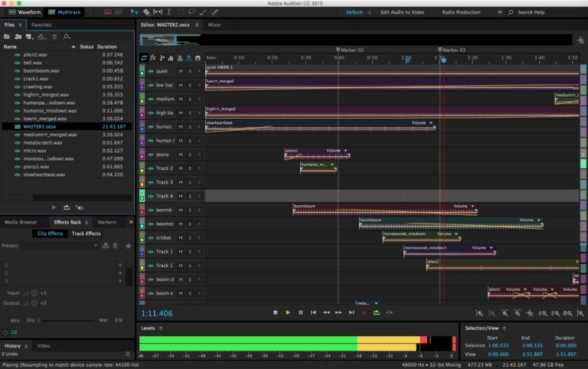This screenshot has height=369, width=588.
Task: Click Zoom In (Amplitude) icon
Action: click(x=479, y=313)
